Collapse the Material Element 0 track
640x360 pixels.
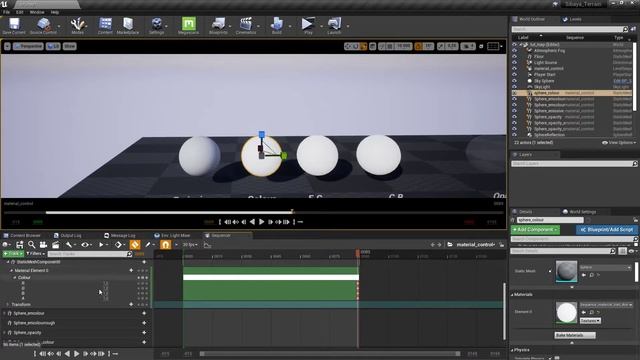point(11,270)
